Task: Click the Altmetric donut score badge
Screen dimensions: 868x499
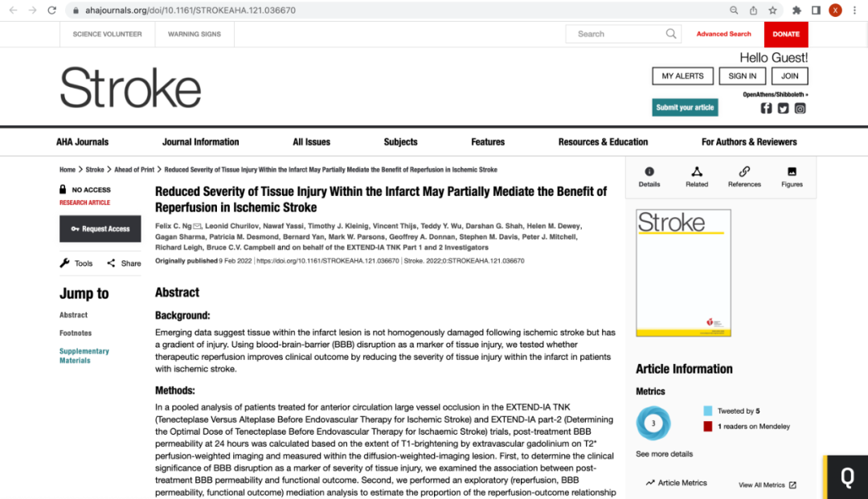Action: (x=653, y=423)
